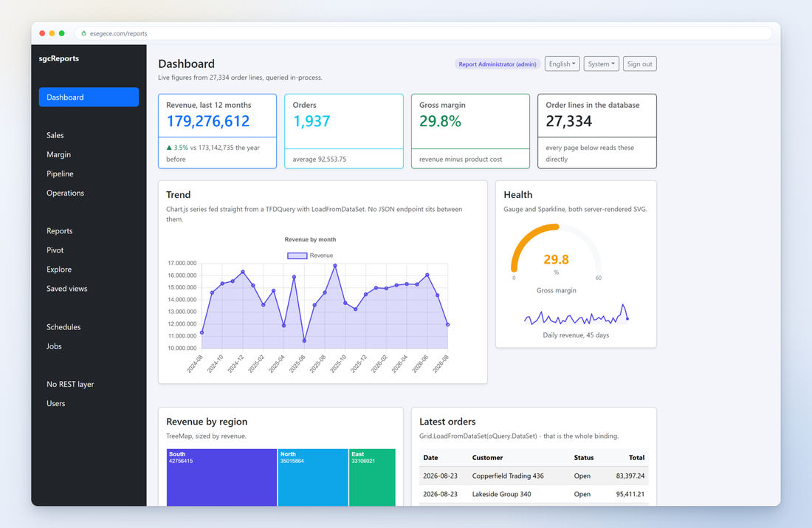Expand the System theme dropdown
This screenshot has width=812, height=528.
(601, 64)
